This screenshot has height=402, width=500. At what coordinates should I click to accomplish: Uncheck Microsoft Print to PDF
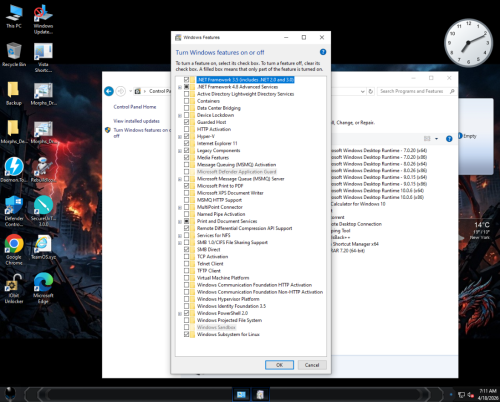pos(186,186)
